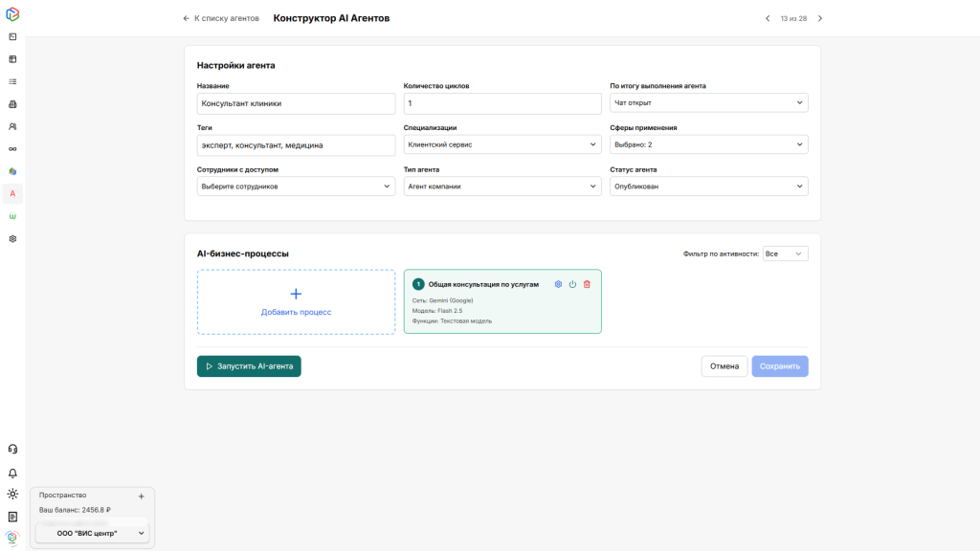Launch the agent with Запустить AI-агента button
Viewport: 980px width, 551px height.
[248, 365]
